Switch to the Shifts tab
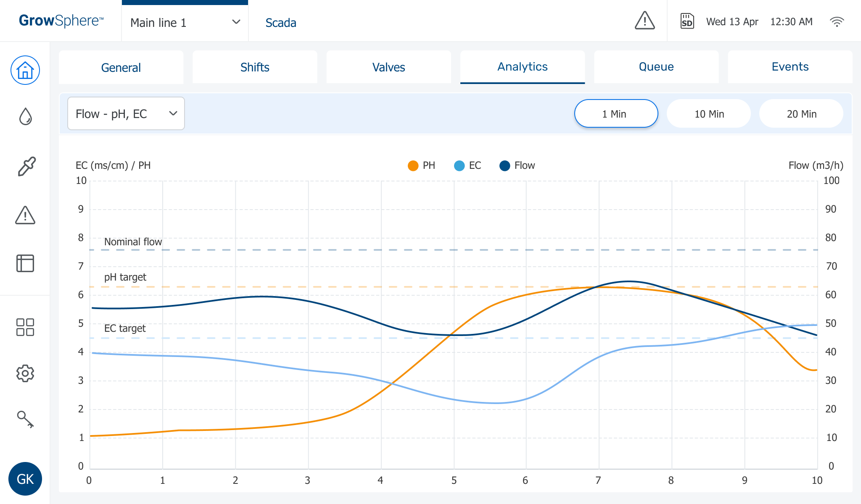This screenshot has height=504, width=861. point(255,67)
